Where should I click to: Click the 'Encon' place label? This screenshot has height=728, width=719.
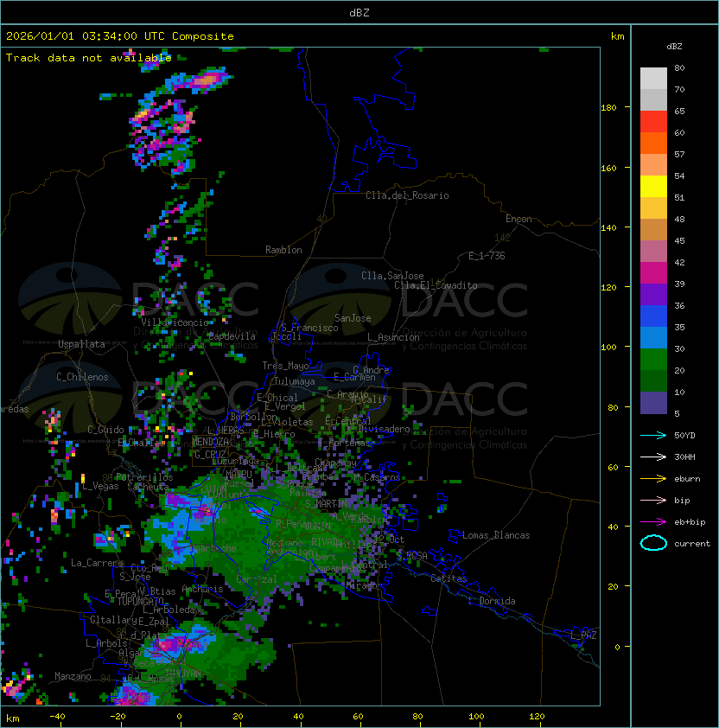(x=519, y=219)
